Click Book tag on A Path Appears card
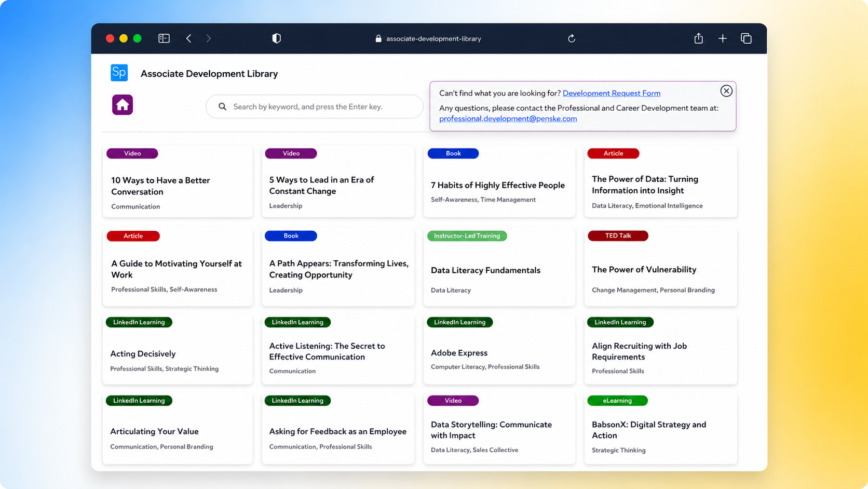 pos(291,236)
